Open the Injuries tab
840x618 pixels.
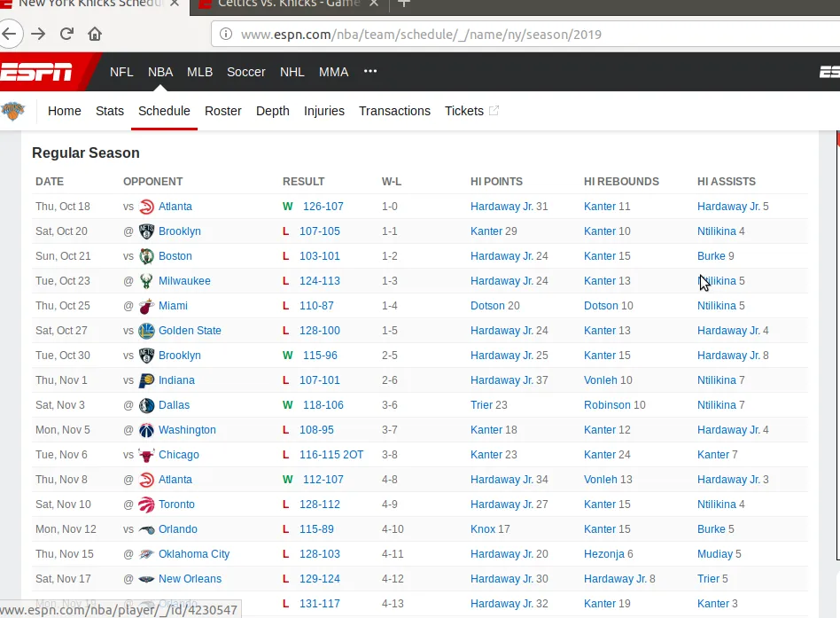pos(324,111)
